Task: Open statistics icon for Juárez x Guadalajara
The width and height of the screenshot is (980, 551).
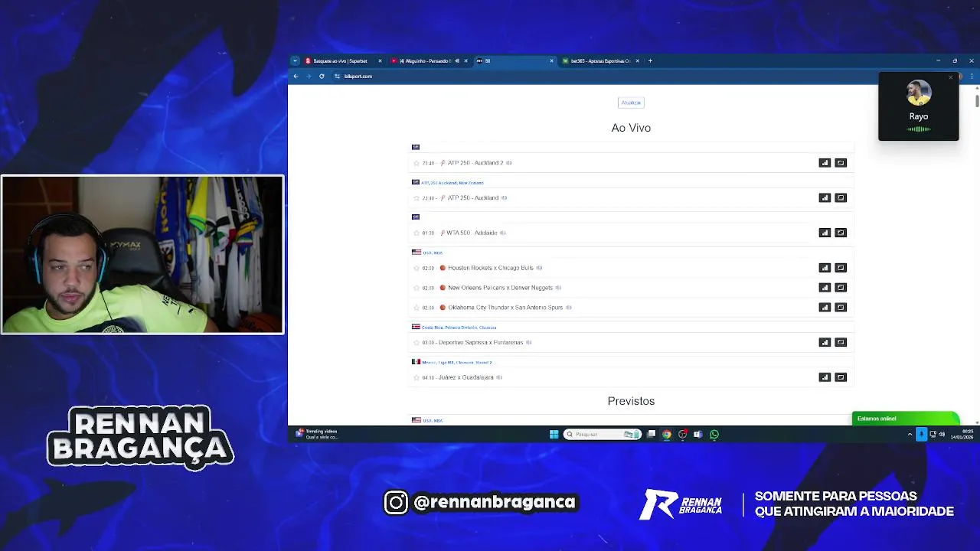Action: pyautogui.click(x=825, y=377)
